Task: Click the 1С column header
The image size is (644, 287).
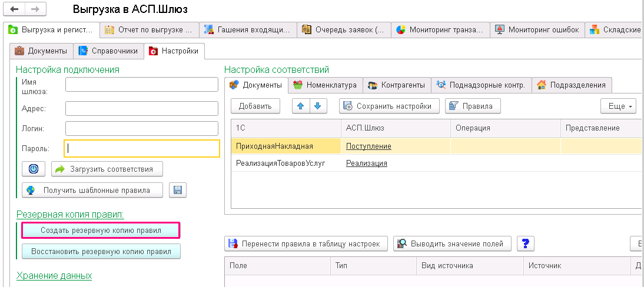Action: tap(286, 128)
